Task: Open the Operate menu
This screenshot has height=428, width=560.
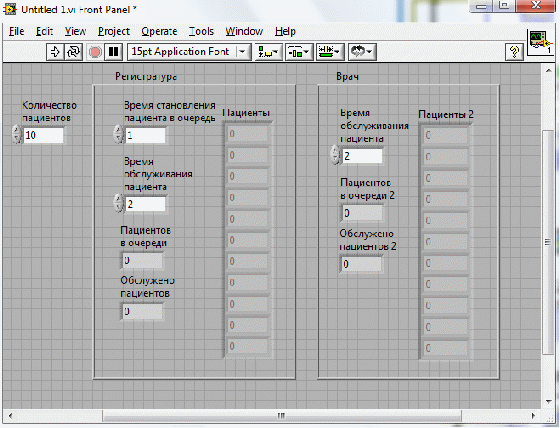Action: click(159, 31)
